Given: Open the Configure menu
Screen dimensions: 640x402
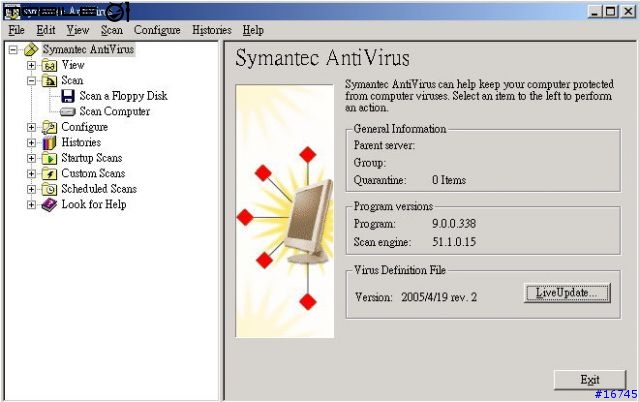Looking at the screenshot, I should [157, 30].
